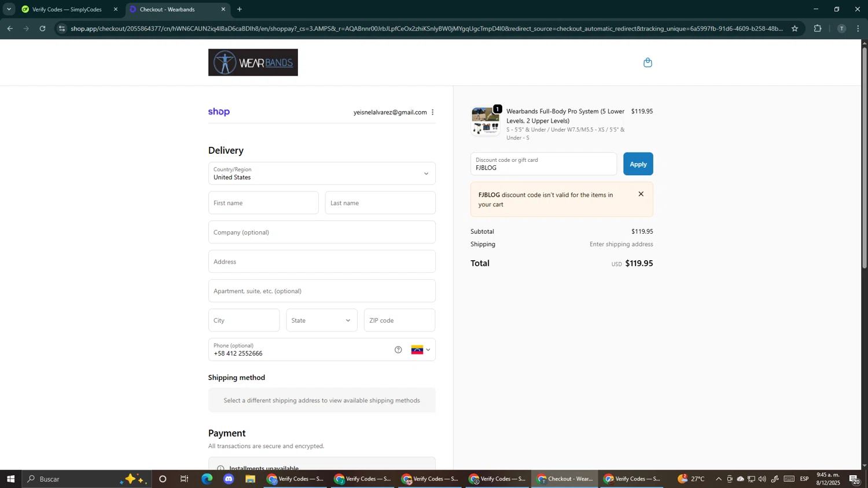This screenshot has width=868, height=488.
Task: Switch to Verify Codes — SimplyCodes tab
Action: click(67, 9)
